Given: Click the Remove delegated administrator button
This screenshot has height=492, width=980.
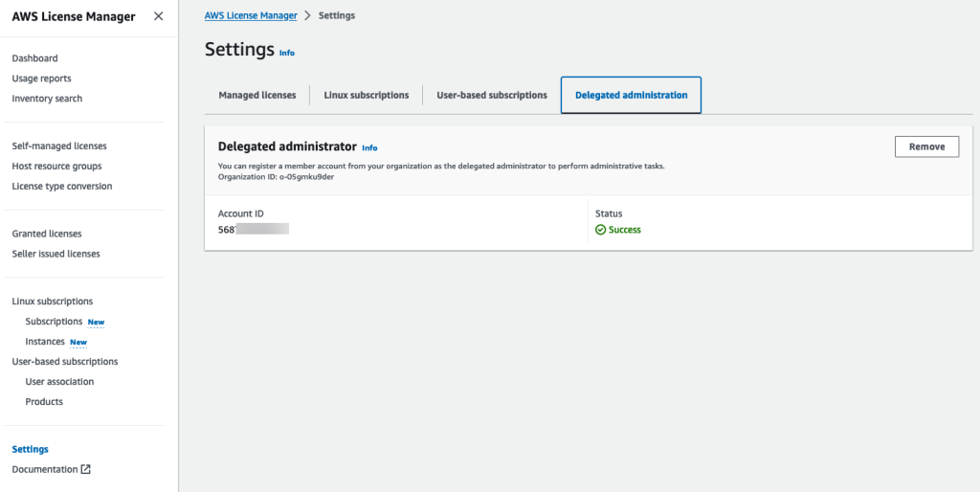Looking at the screenshot, I should coord(926,146).
